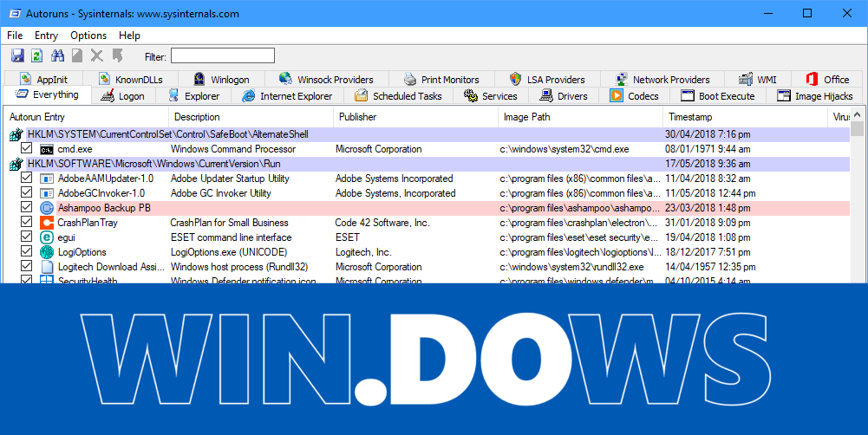Screen dimensions: 868x435
Task: Click the Logitech Download Assistant file icon
Action: 47,267
